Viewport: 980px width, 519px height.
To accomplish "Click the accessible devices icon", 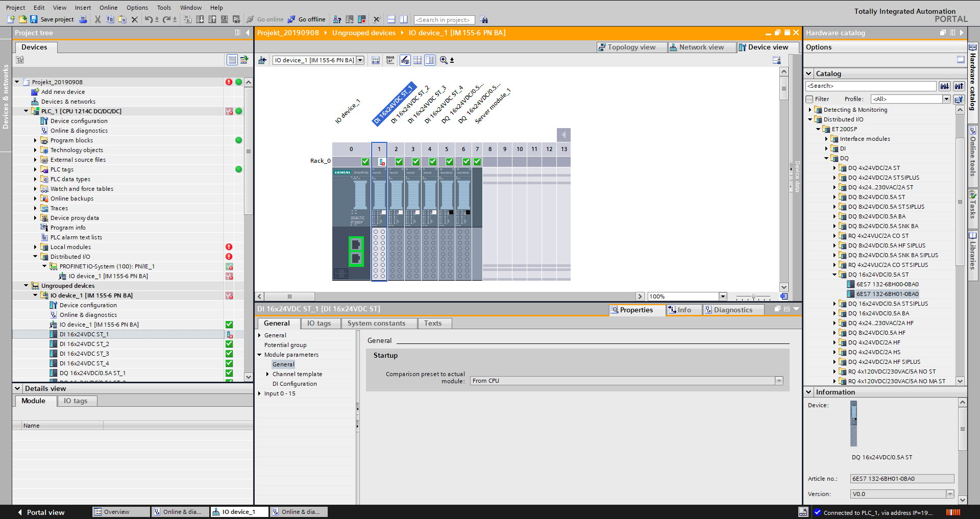I will click(337, 19).
